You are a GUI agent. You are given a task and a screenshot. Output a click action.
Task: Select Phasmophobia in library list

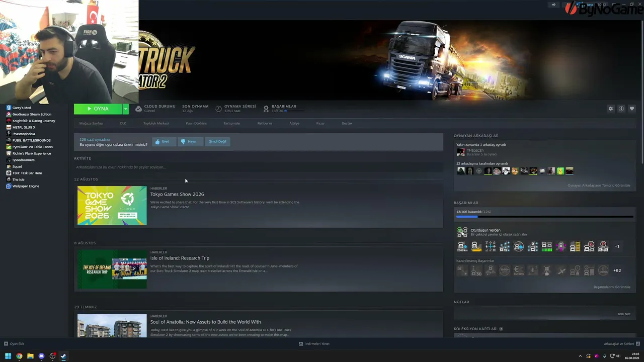24,134
